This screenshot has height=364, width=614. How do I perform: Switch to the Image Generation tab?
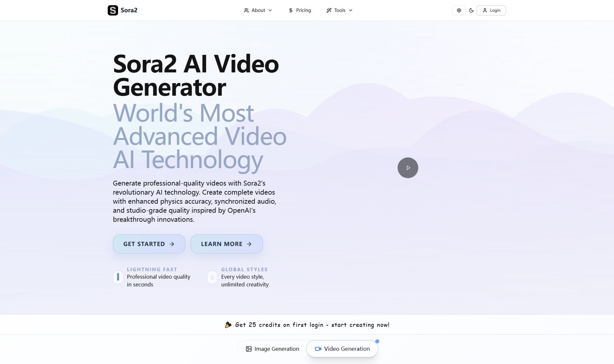point(272,349)
